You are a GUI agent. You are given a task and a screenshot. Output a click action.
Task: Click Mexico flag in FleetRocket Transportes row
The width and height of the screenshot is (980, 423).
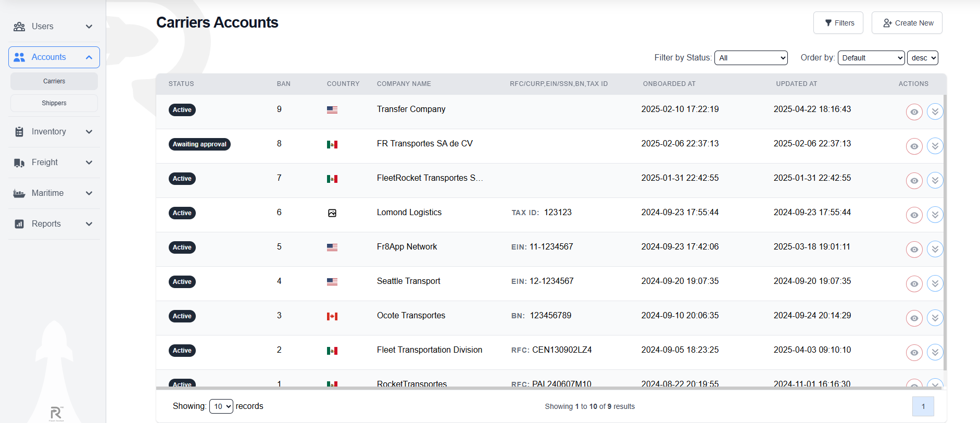click(x=332, y=179)
